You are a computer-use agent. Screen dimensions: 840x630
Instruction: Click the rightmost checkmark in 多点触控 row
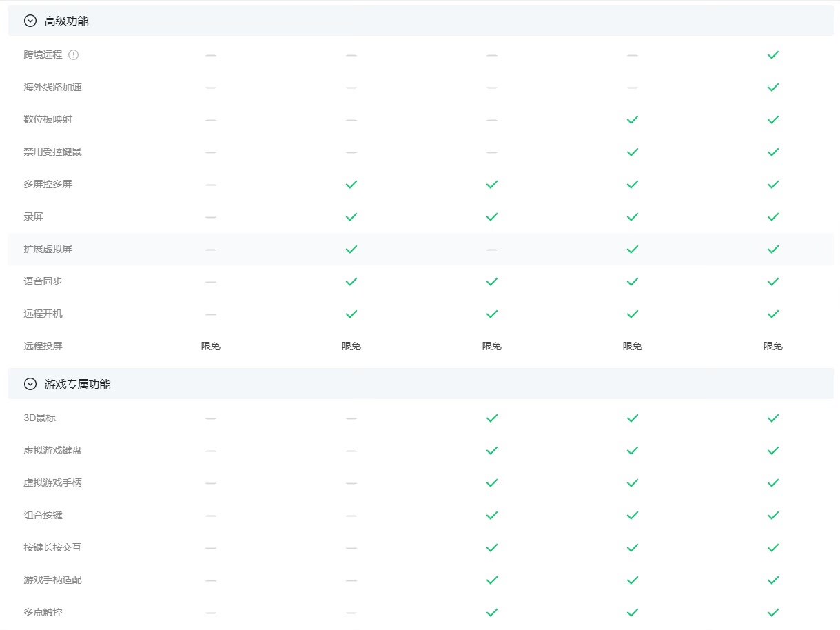[772, 612]
